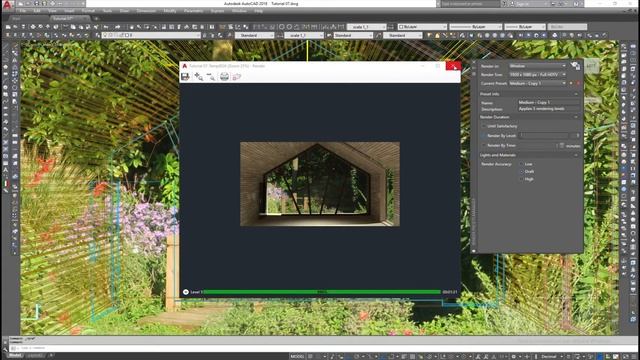The image size is (640, 360).
Task: Click the Layer Properties icon left of the layer dropdown
Action: tap(98, 36)
